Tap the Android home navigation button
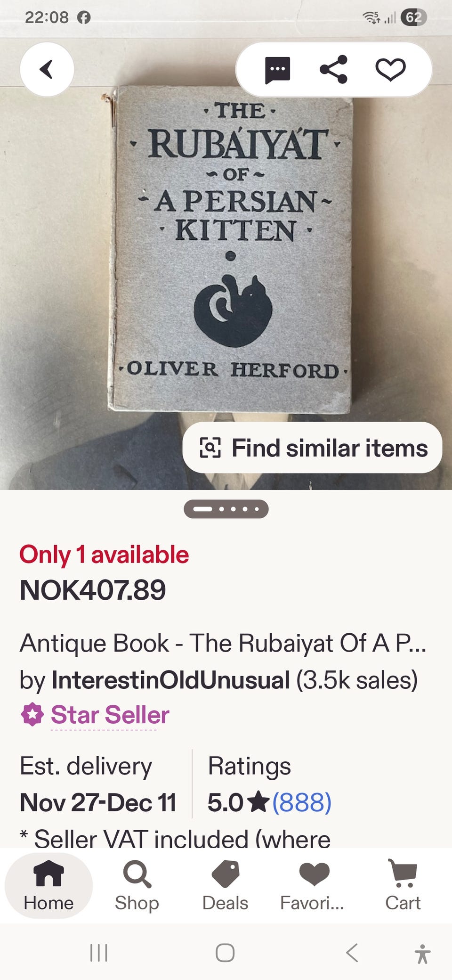 tap(225, 953)
